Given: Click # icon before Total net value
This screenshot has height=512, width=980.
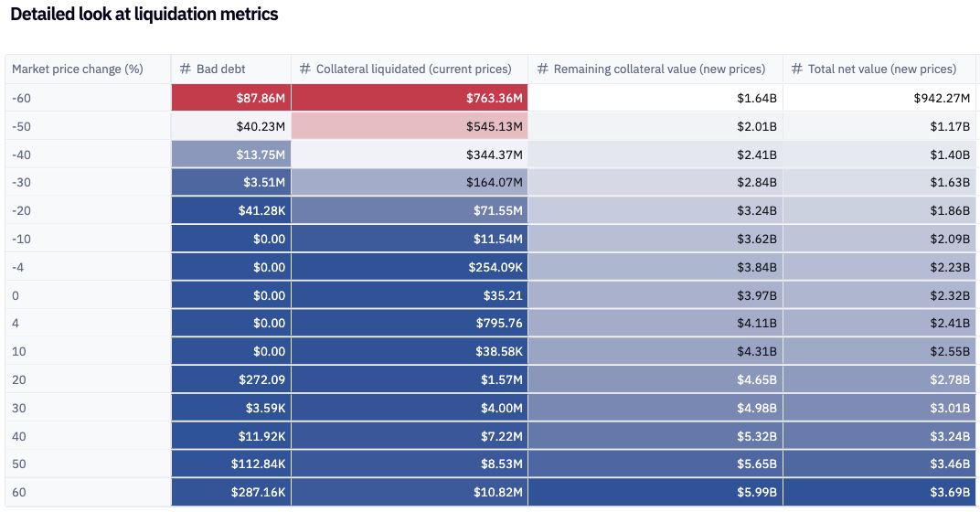Looking at the screenshot, I should [796, 69].
